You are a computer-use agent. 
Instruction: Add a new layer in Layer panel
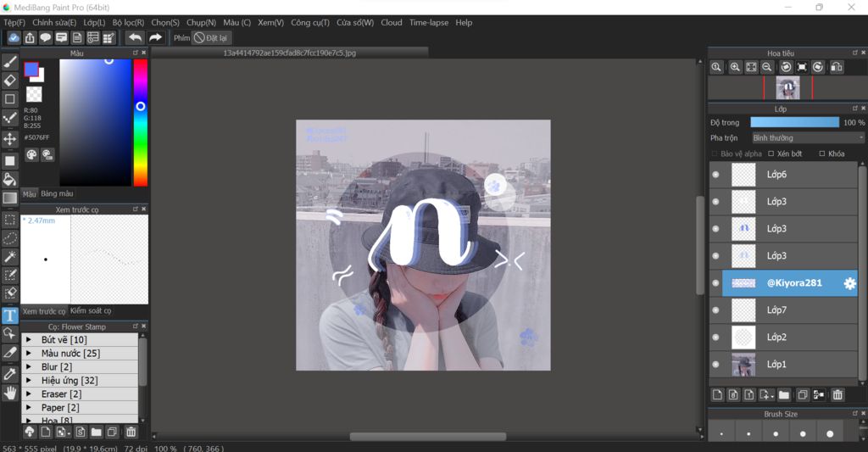point(717,394)
